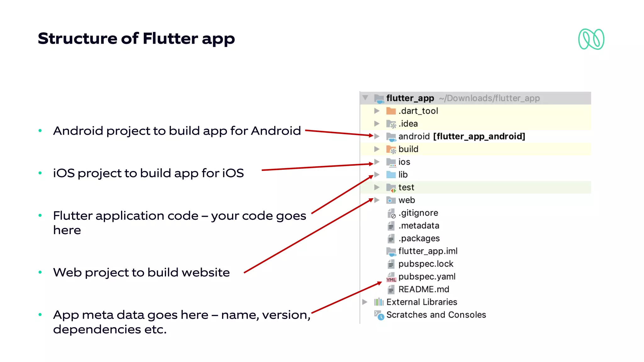Click the ios folder icon
This screenshot has width=644, height=362.
(391, 162)
